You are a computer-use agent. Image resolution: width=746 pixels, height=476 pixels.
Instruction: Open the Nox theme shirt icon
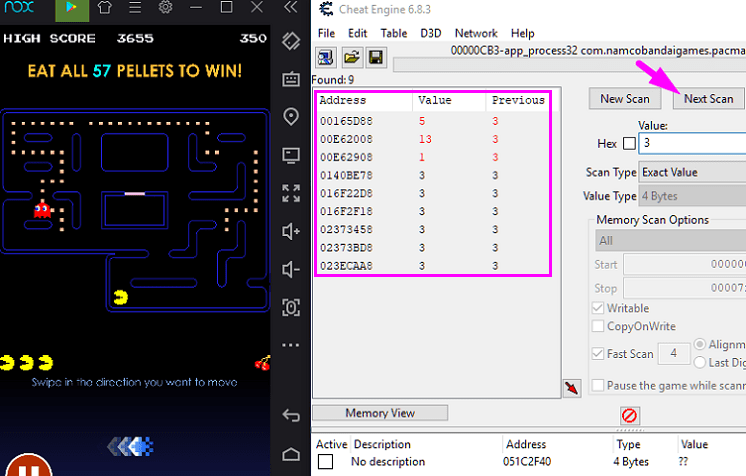coord(105,8)
